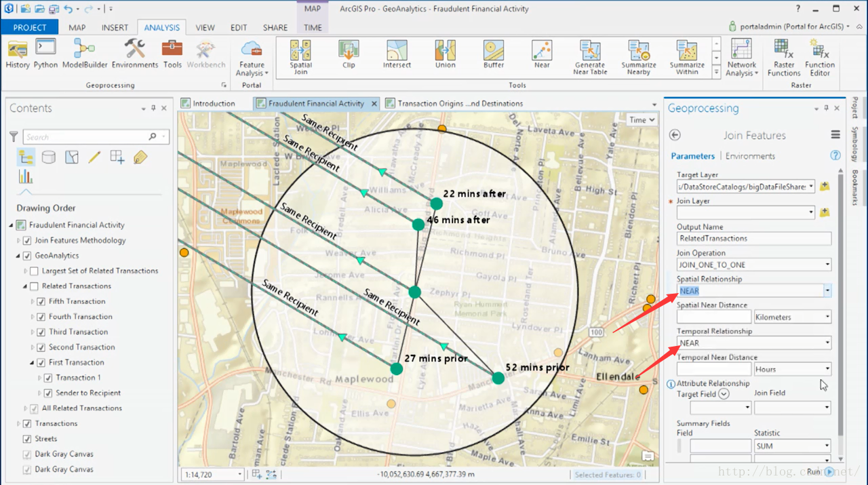Open Introduction map tab
This screenshot has width=868, height=485.
[213, 103]
